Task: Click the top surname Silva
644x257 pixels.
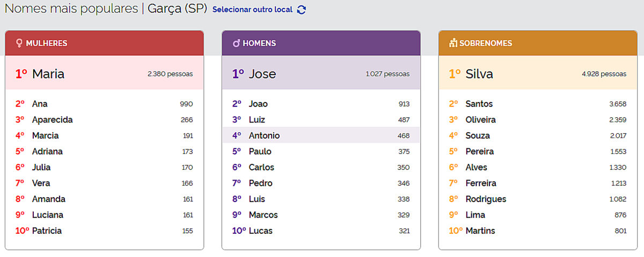Action: tap(479, 74)
